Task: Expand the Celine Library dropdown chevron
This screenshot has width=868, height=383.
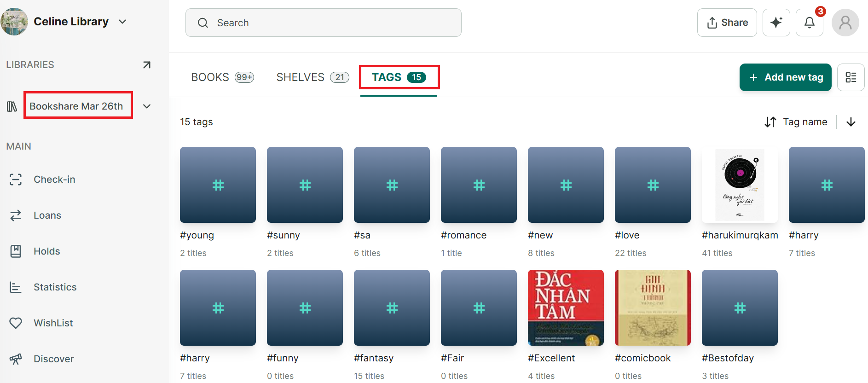Action: point(122,22)
